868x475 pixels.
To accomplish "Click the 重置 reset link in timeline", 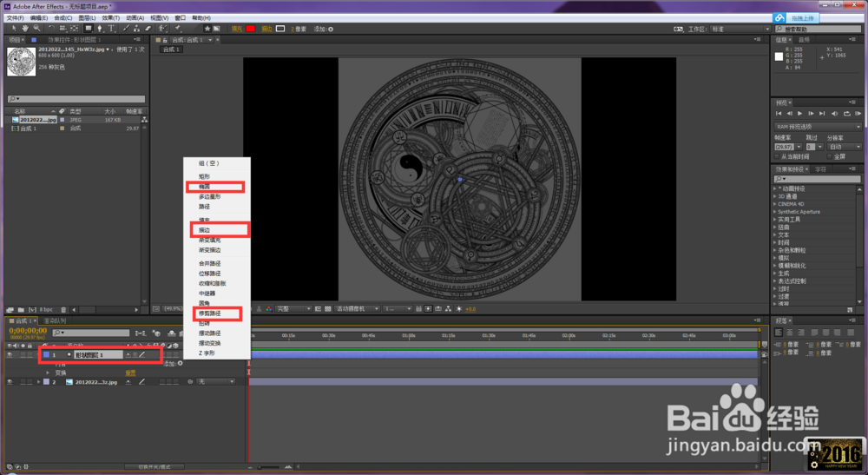I will tap(131, 373).
